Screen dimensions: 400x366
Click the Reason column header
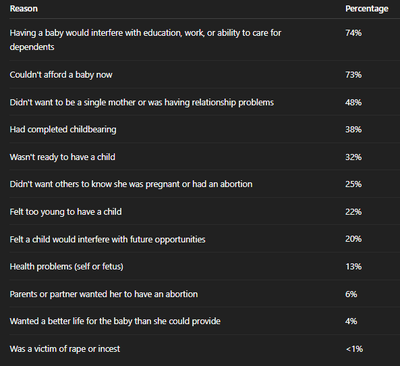23,9
